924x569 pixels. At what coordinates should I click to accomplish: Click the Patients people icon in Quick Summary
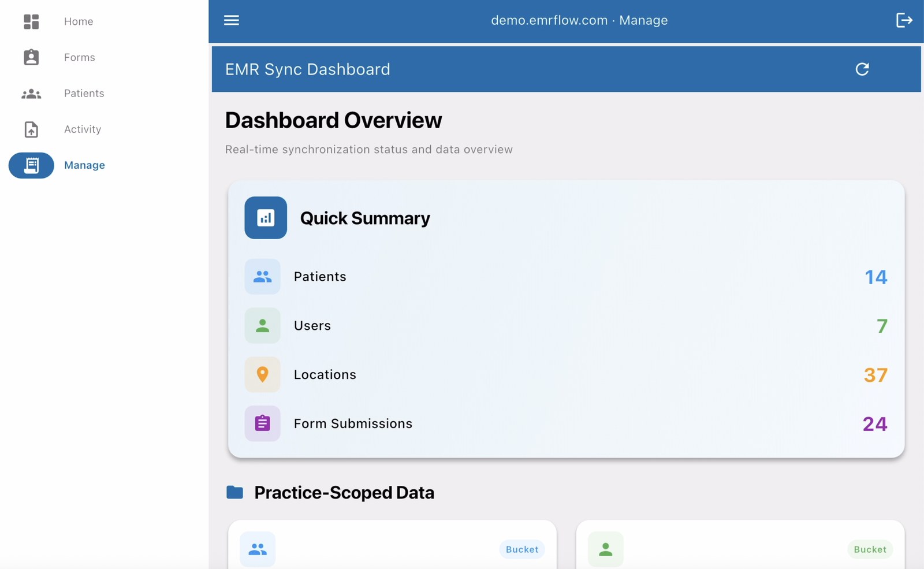[262, 277]
